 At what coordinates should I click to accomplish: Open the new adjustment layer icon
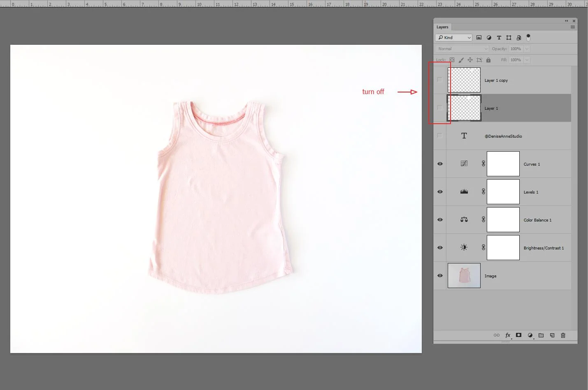(x=530, y=335)
